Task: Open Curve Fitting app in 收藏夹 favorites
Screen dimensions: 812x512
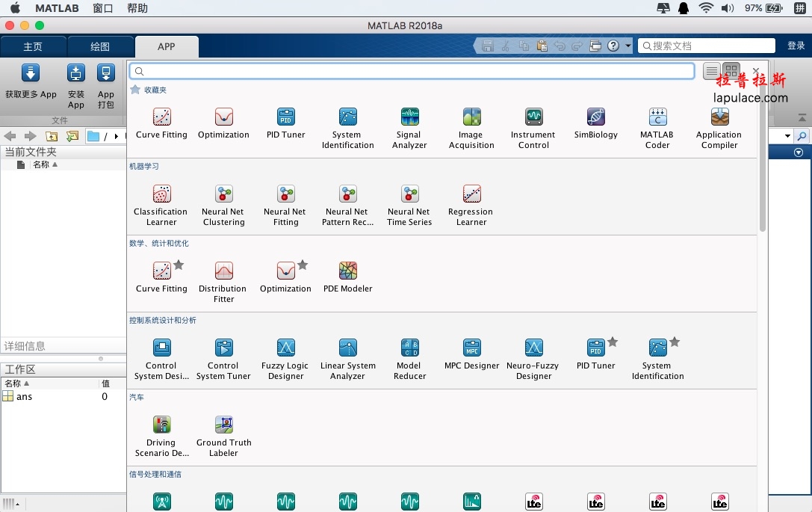Action: pos(161,123)
